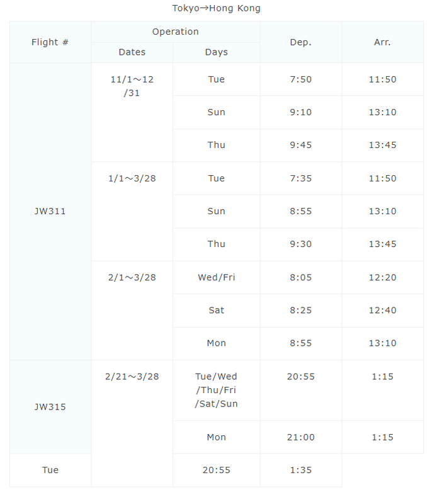
Task: Select the Flight # column header
Action: (50, 42)
